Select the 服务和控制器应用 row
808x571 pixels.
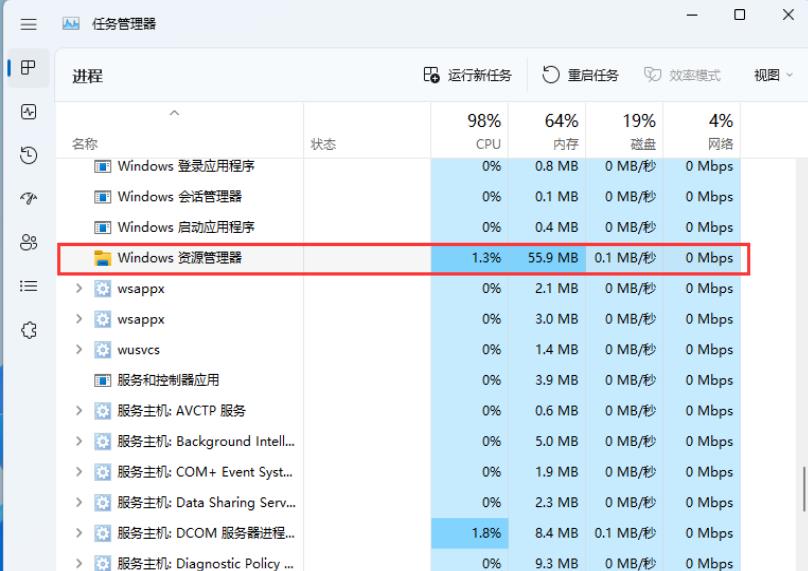[x=398, y=380]
